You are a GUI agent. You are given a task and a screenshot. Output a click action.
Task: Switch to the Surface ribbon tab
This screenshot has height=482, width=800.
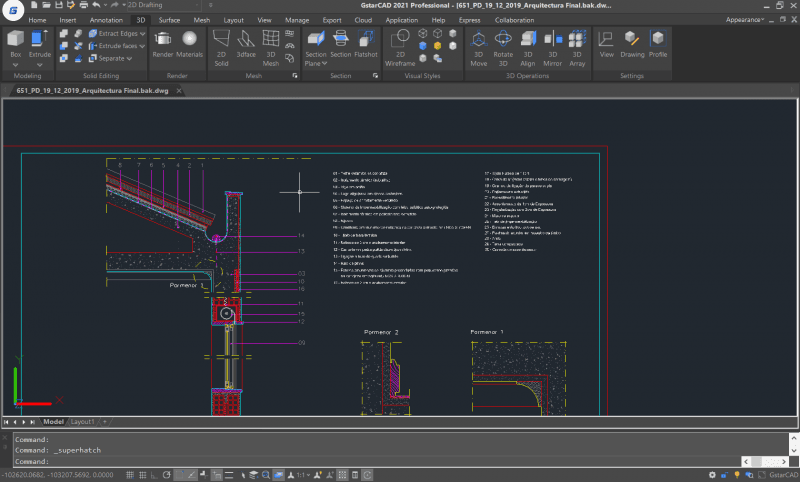pos(170,19)
